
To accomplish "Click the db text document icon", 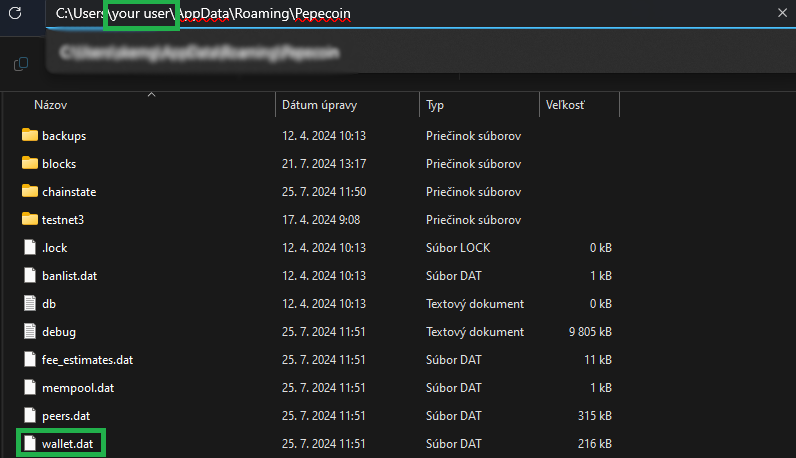I will (x=30, y=303).
